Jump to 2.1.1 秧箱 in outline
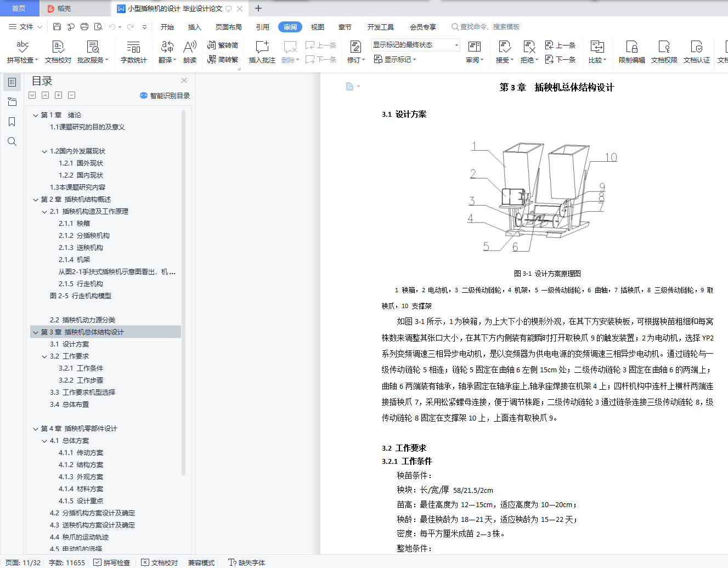The image size is (728, 568). (74, 224)
